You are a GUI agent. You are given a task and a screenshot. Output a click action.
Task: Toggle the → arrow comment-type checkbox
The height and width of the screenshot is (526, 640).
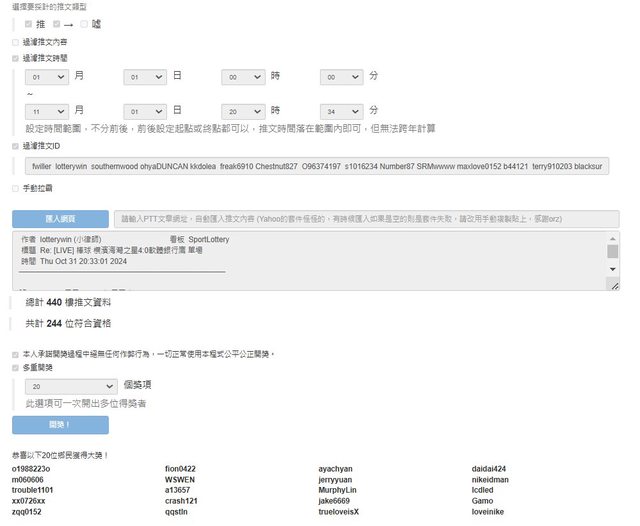pyautogui.click(x=57, y=24)
